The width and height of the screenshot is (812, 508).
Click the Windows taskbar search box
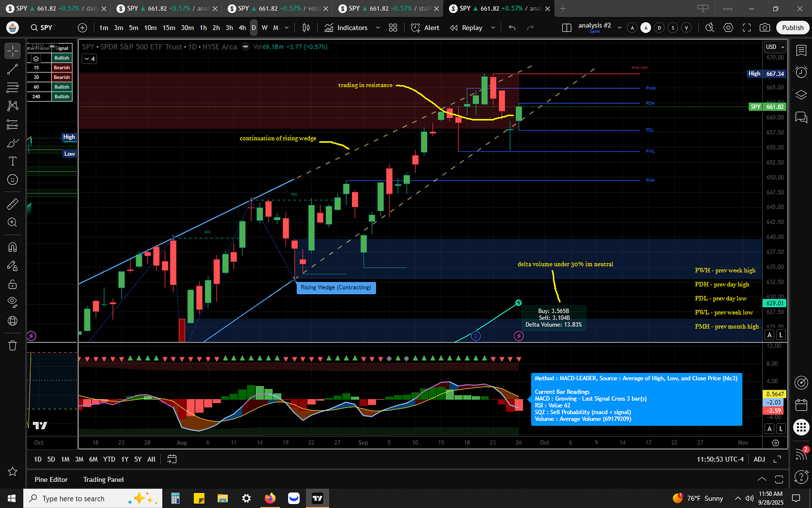[x=93, y=499]
